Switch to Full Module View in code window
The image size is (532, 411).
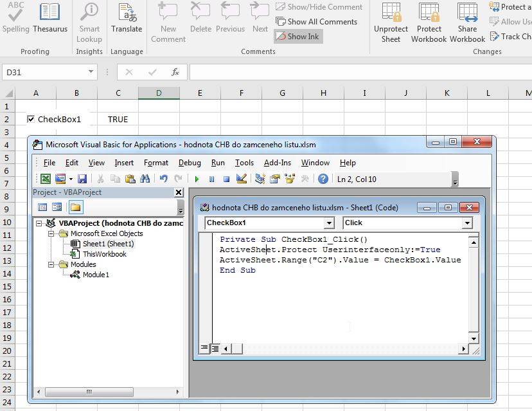tap(215, 348)
